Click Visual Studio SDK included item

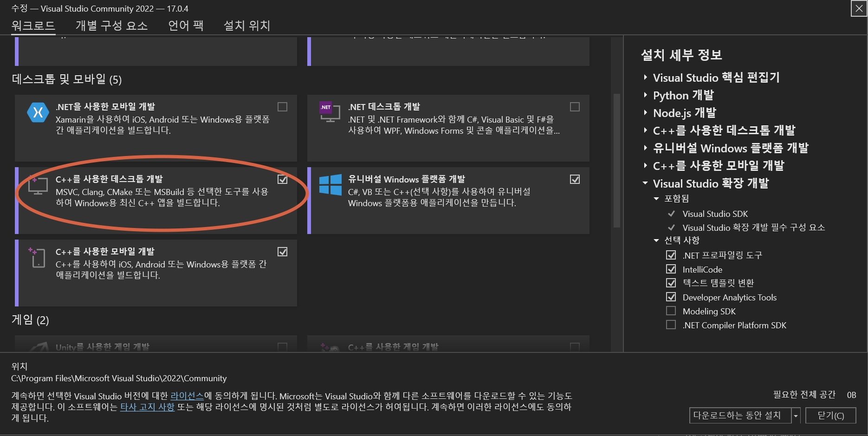pyautogui.click(x=715, y=214)
